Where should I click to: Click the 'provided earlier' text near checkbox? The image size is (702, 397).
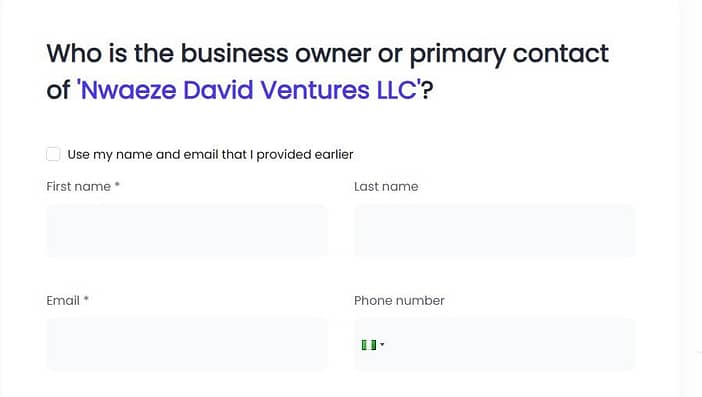[305, 154]
